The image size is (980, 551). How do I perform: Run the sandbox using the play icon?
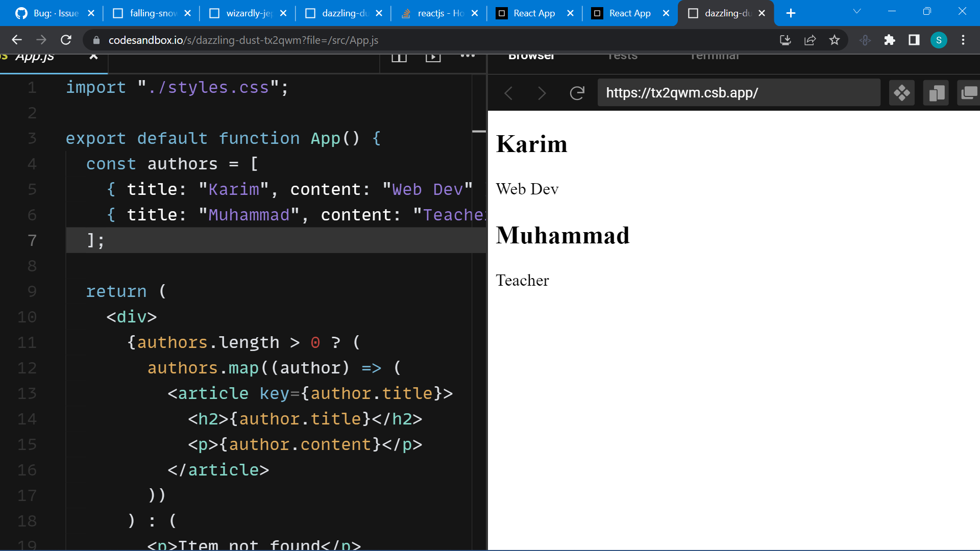tap(433, 56)
